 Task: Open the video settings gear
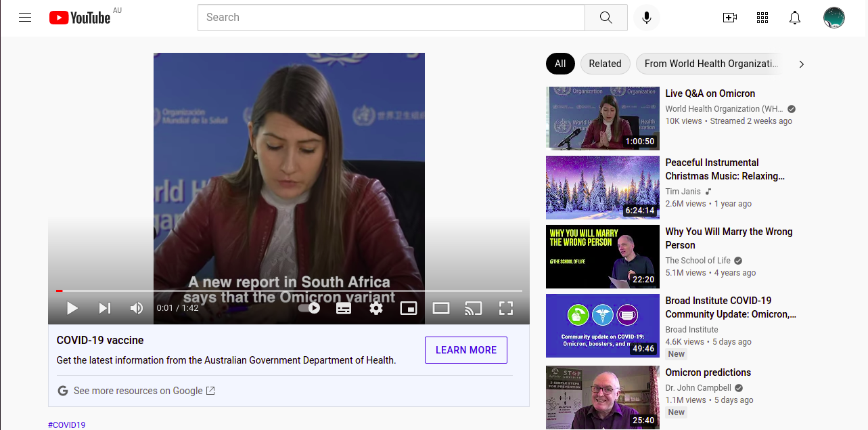pos(376,308)
